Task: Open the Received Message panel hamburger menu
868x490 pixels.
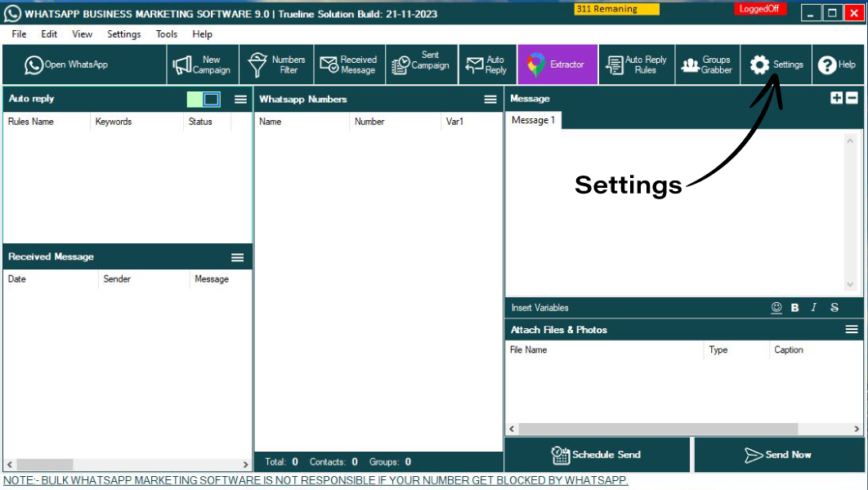Action: (238, 257)
